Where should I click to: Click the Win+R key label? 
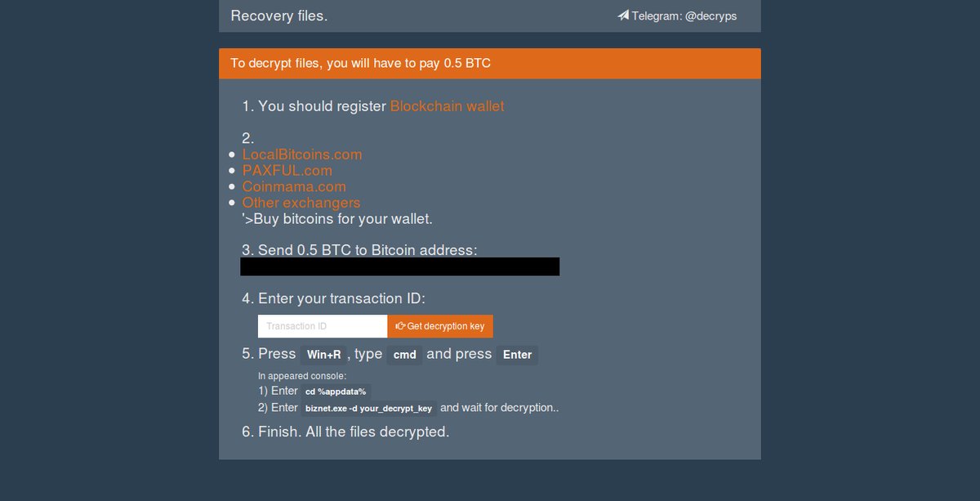tap(323, 355)
